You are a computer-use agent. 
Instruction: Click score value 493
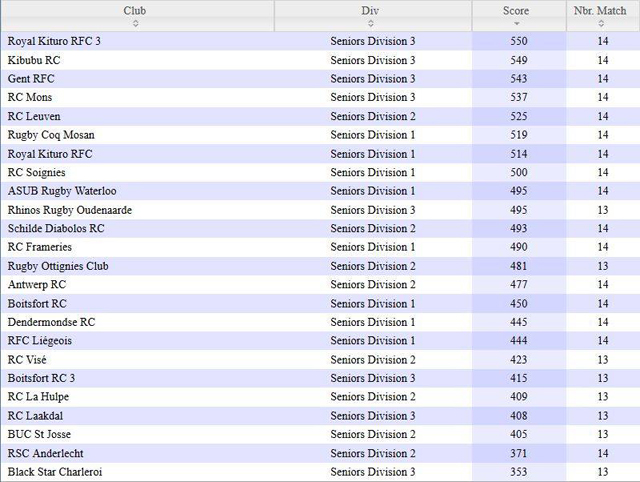pos(519,228)
